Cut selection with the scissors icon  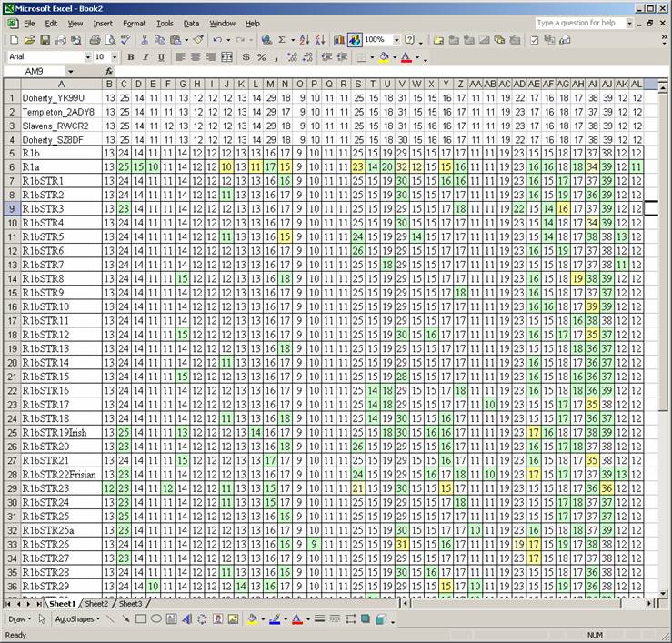145,40
